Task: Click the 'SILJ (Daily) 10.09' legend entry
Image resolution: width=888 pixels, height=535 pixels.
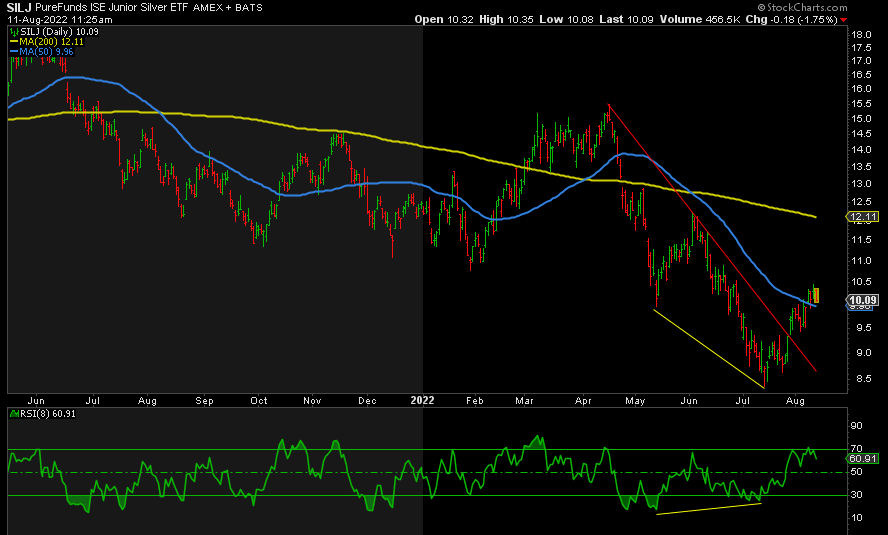Action: [59, 32]
